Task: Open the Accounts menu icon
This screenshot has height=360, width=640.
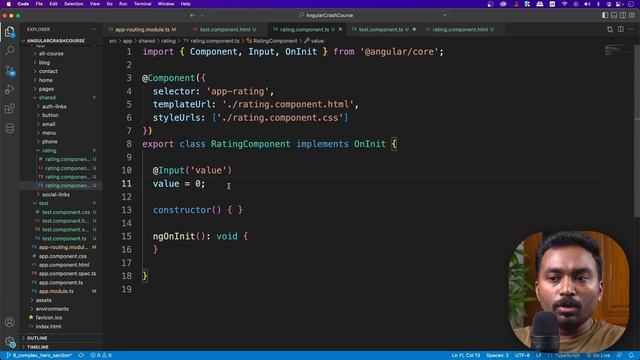Action: [9, 322]
